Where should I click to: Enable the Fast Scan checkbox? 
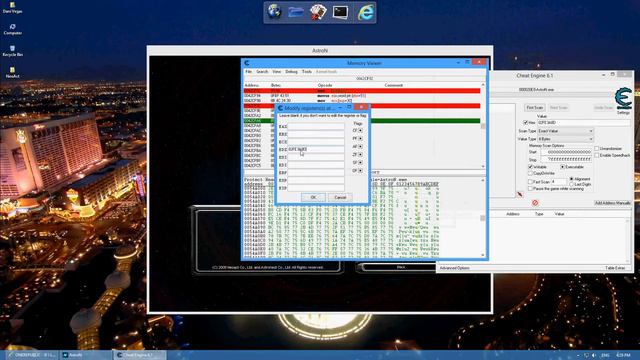coord(531,182)
